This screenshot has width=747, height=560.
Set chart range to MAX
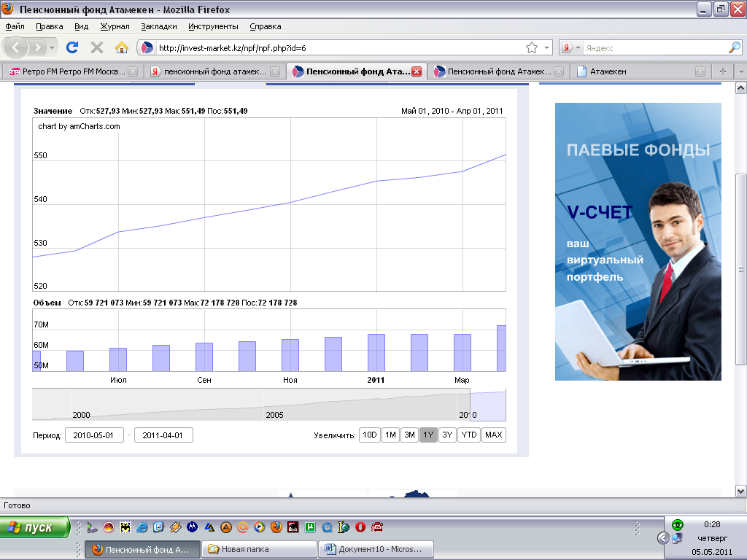pos(493,435)
